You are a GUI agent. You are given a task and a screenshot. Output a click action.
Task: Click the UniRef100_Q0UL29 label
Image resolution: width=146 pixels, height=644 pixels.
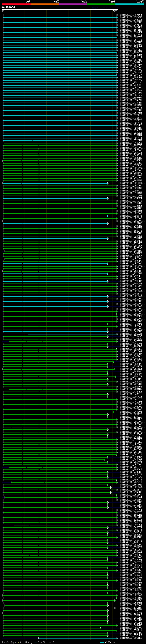point(131,522)
